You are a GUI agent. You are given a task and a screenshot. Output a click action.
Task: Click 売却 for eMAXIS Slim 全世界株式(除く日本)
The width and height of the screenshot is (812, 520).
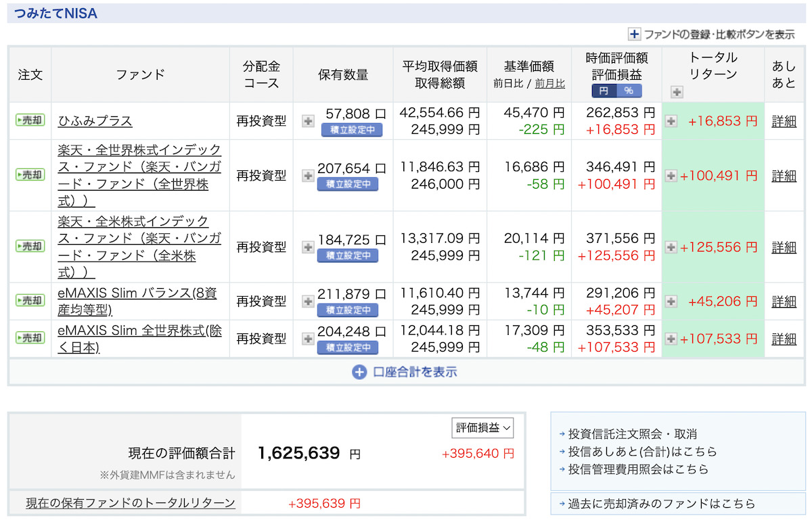click(x=30, y=337)
